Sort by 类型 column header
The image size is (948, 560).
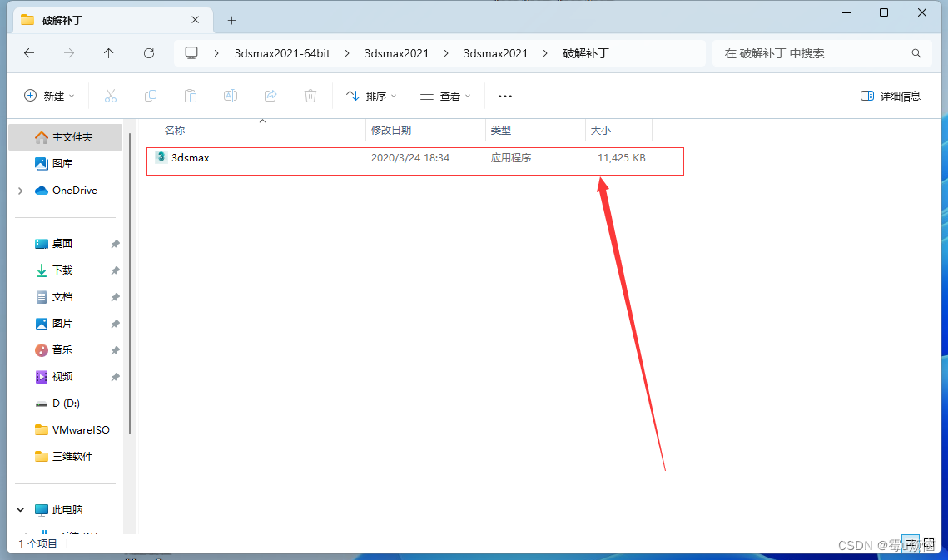click(500, 130)
